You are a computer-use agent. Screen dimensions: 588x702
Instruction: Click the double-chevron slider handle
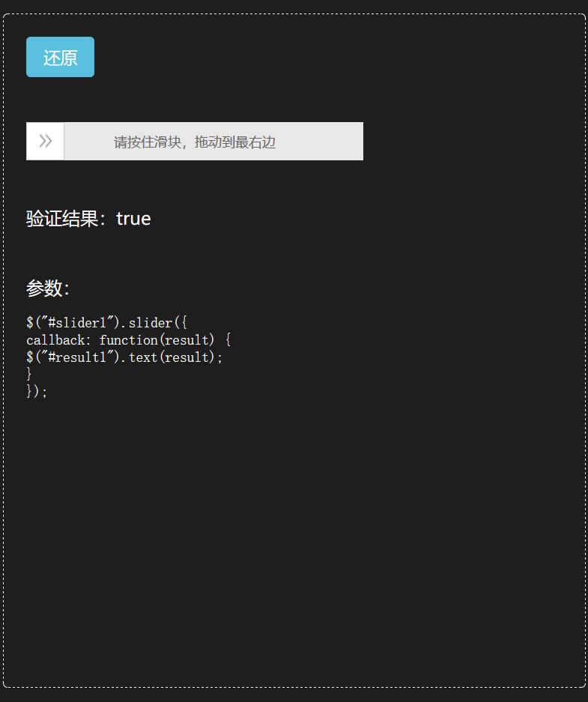tap(45, 141)
